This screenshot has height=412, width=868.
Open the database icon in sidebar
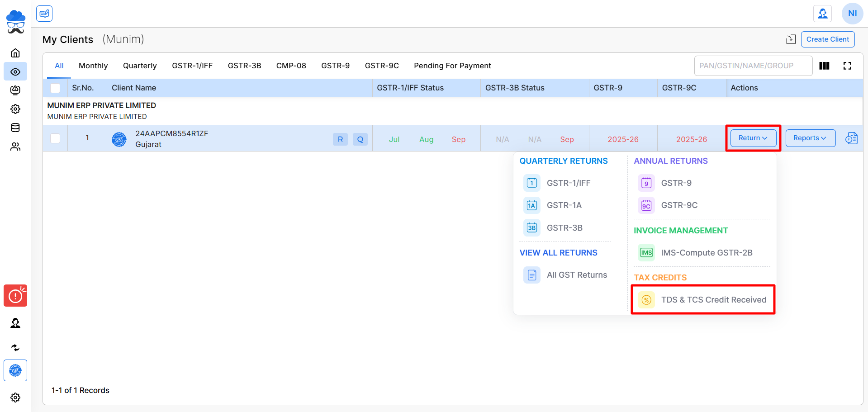tap(15, 128)
